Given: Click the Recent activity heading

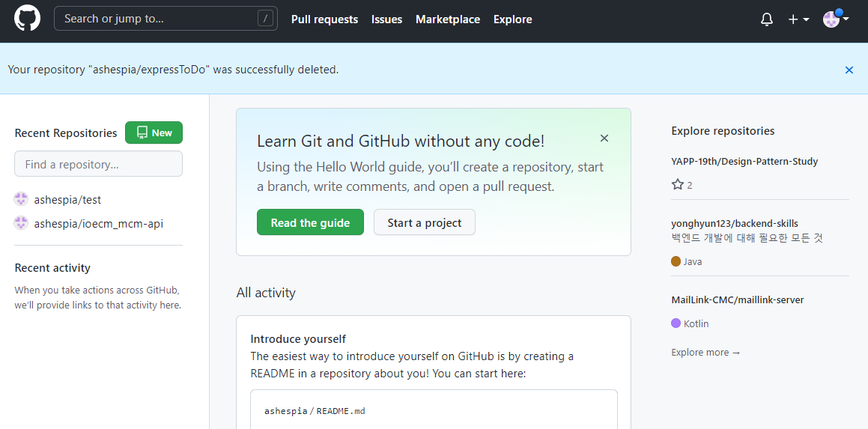Looking at the screenshot, I should pyautogui.click(x=52, y=268).
